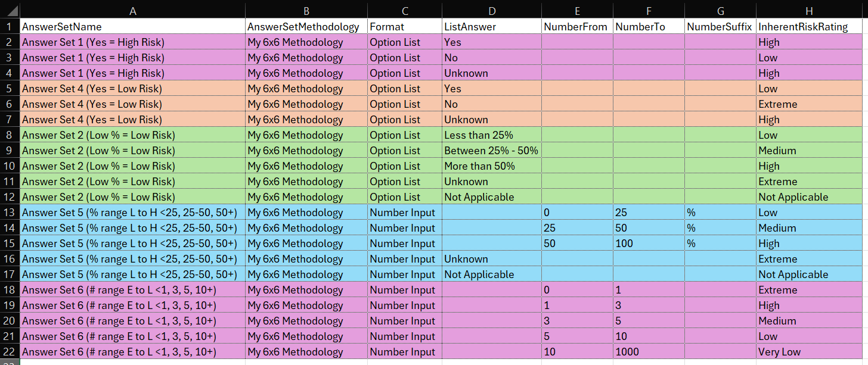The image size is (868, 365).
Task: Select column F header
Action: [649, 10]
